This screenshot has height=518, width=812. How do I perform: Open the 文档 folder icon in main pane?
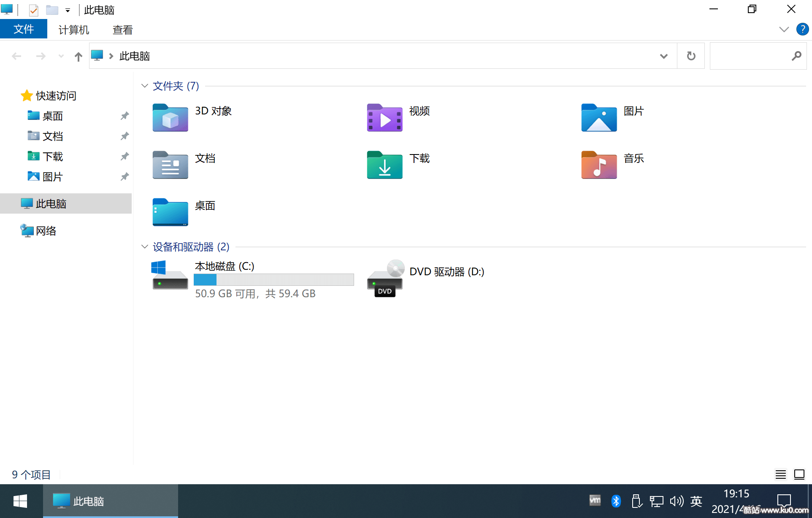click(x=170, y=165)
